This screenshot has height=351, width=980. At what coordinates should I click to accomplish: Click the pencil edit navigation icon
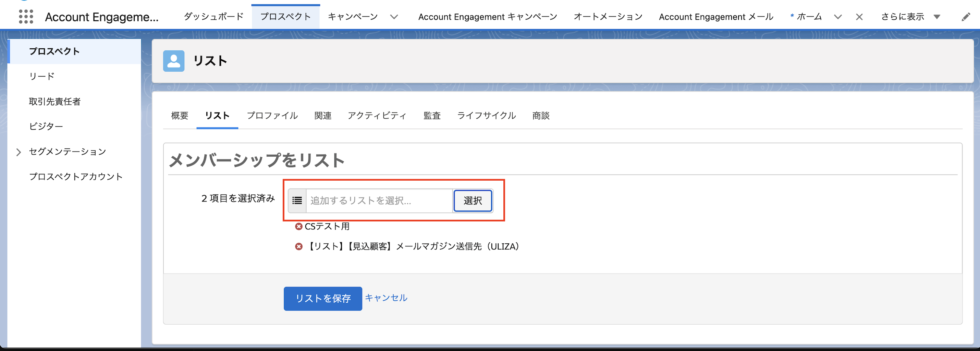(x=966, y=17)
